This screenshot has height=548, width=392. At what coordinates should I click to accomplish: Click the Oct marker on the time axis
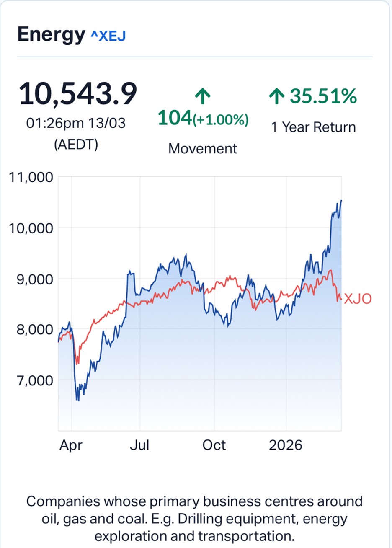click(x=214, y=445)
